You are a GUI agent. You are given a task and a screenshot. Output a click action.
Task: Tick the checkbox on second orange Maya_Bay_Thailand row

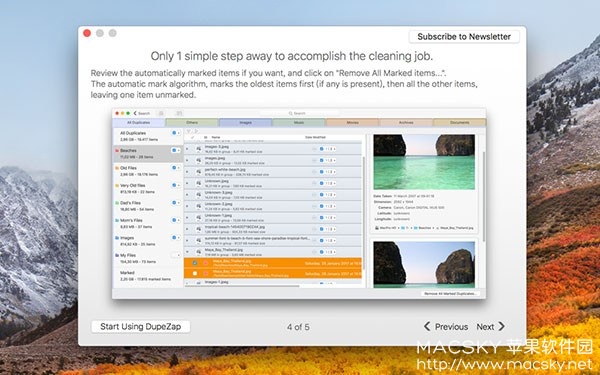[195, 273]
